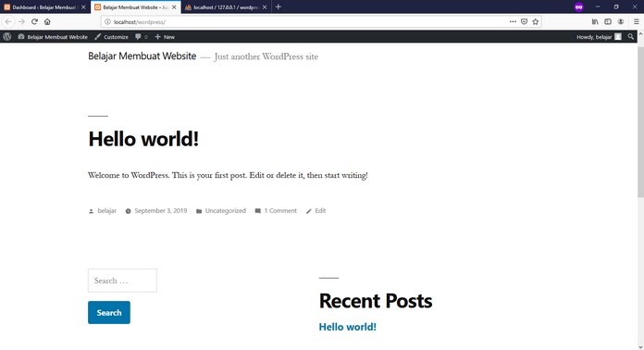
Task: Close the Belajar Membuat Website tab
Action: click(174, 7)
